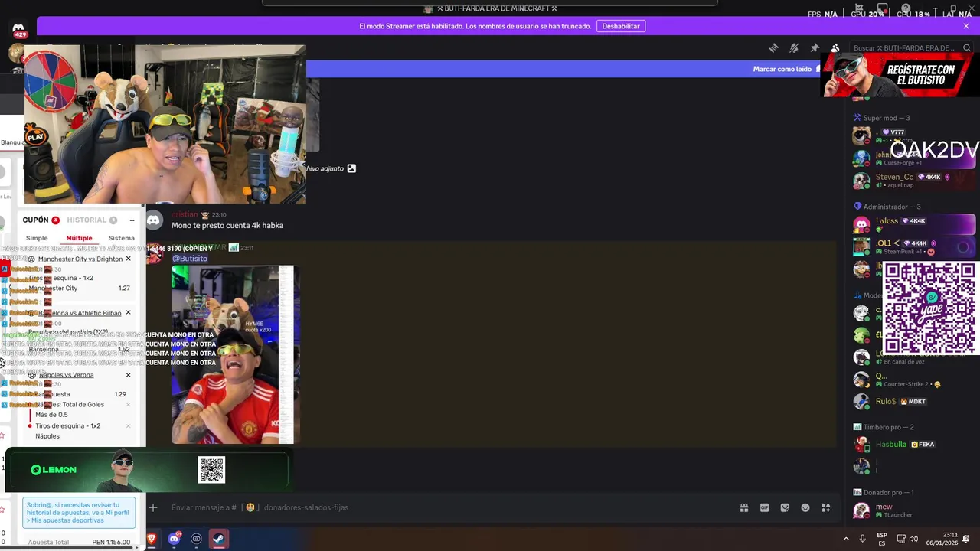Open the volume speaker tray icon
Screen dimensions: 980x551
point(913,539)
